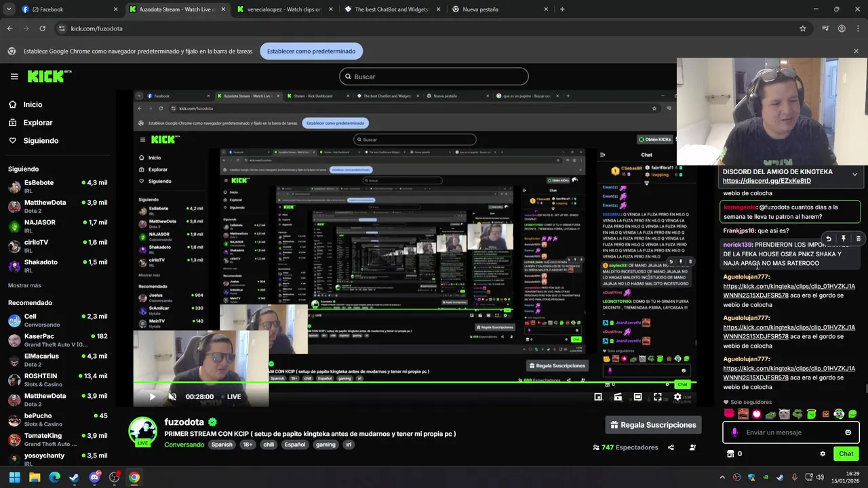868x488 pixels.
Task: Open Discord from the taskbar
Action: (94, 477)
